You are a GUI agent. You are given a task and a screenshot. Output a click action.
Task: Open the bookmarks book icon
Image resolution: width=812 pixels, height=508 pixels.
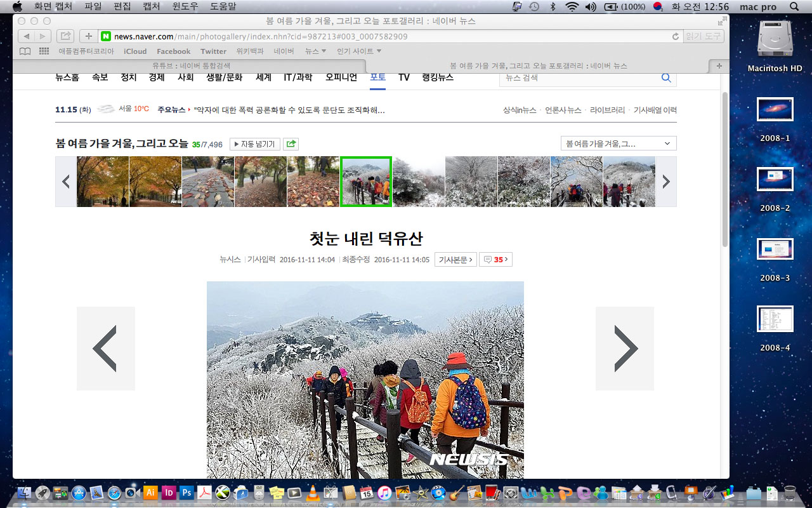click(x=25, y=51)
